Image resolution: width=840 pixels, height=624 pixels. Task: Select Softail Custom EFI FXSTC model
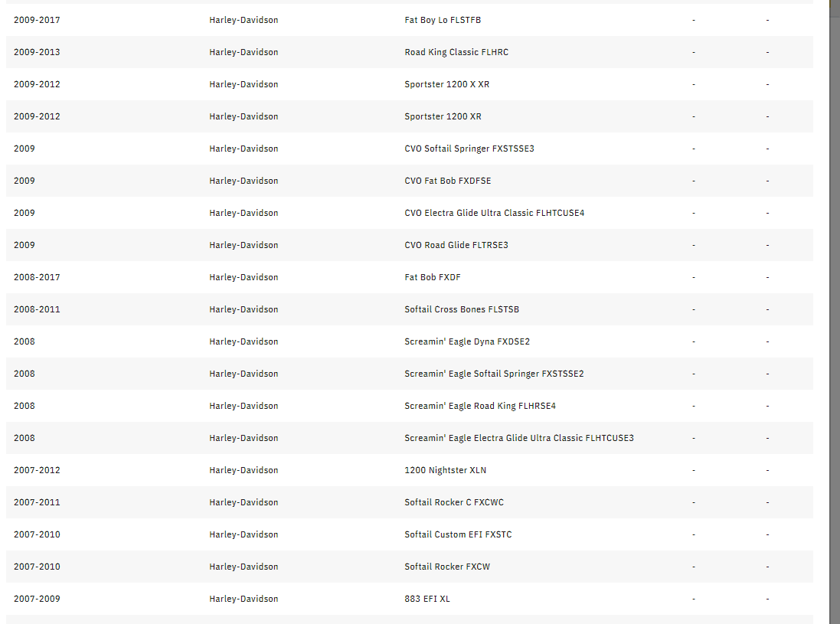pyautogui.click(x=458, y=534)
